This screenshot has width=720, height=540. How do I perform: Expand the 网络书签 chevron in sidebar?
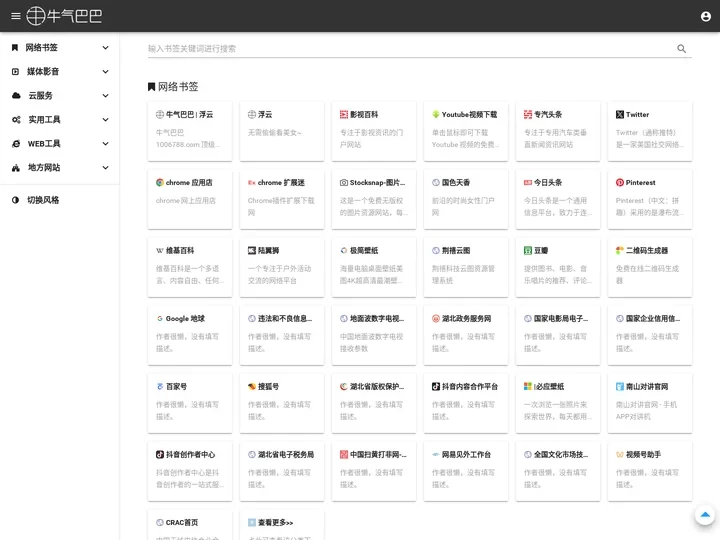point(105,47)
